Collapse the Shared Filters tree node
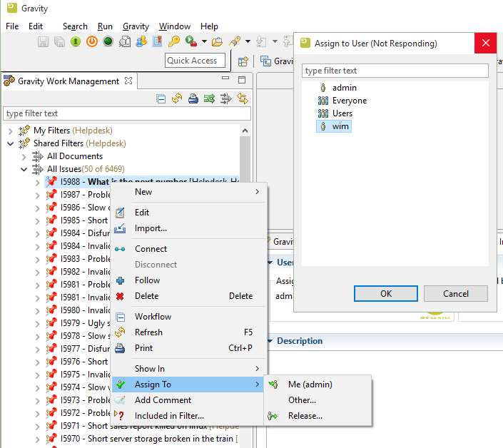503x448 pixels. 10,143
